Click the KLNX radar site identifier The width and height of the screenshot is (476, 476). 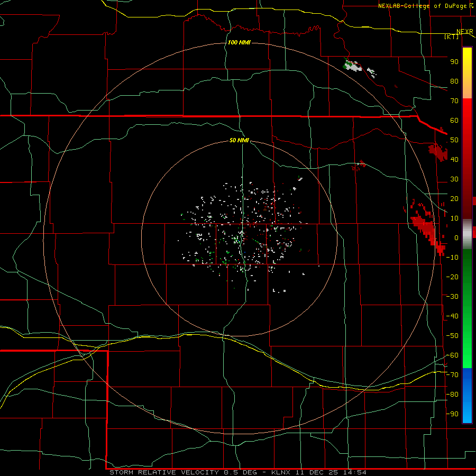tap(281, 472)
